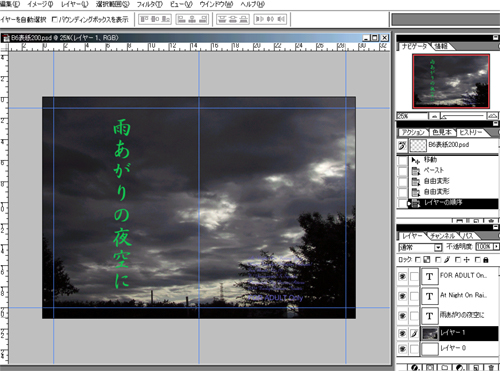Screen dimensions: 500x371
Task: Hide the At Night On Rai.. text layer
Action: [403, 296]
